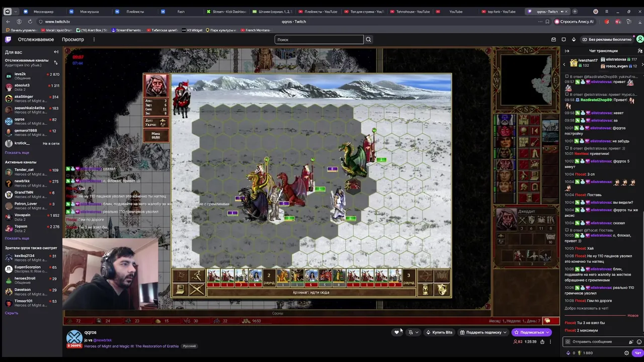Click 'Купить Bits' button
The image size is (644, 362).
pyautogui.click(x=439, y=332)
